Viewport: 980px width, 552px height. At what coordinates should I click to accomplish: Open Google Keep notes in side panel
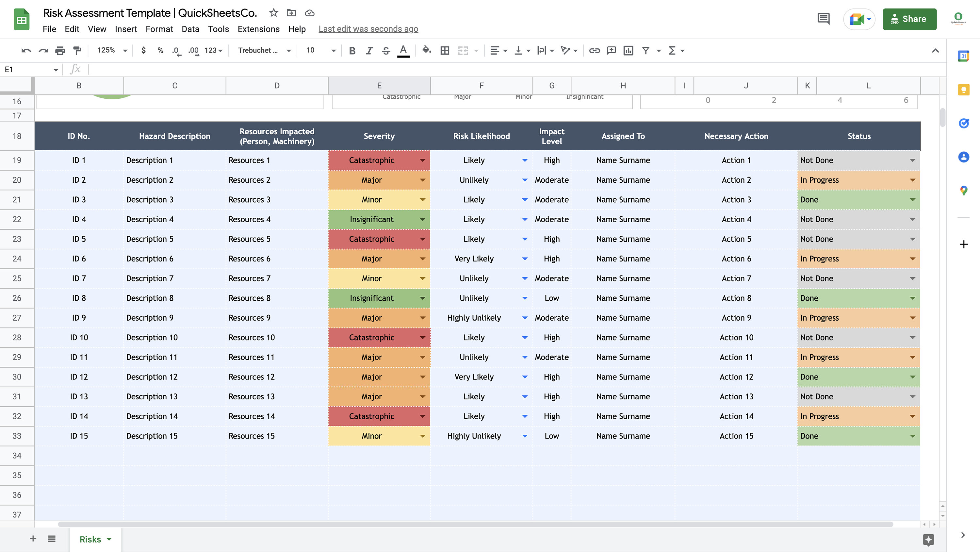click(964, 90)
